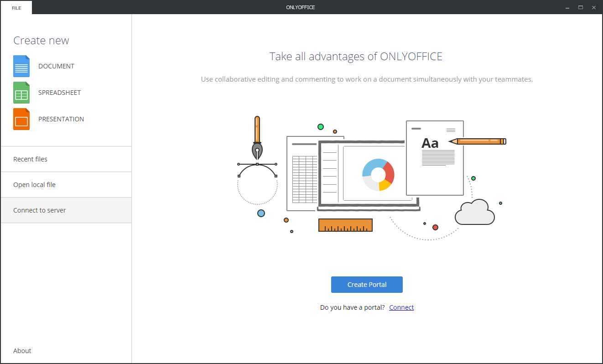Click the blue Document file icon

21,66
